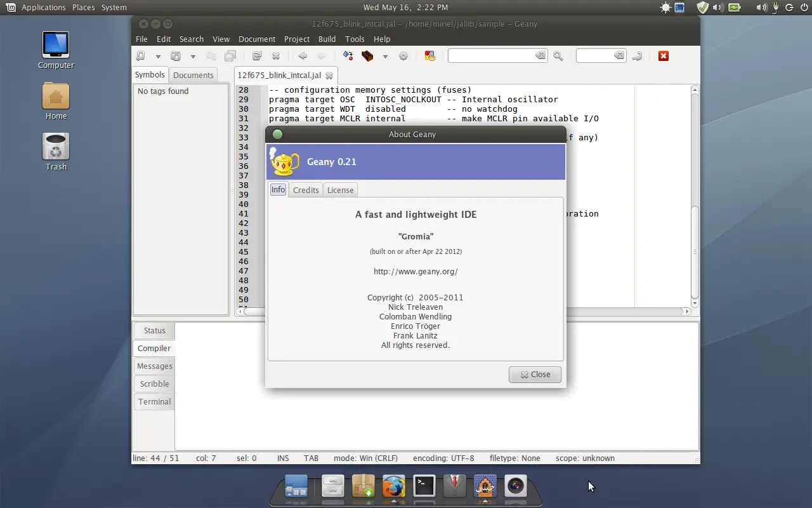Viewport: 812px width, 508px height.
Task: Click the magnifier find icon
Action: [558, 56]
